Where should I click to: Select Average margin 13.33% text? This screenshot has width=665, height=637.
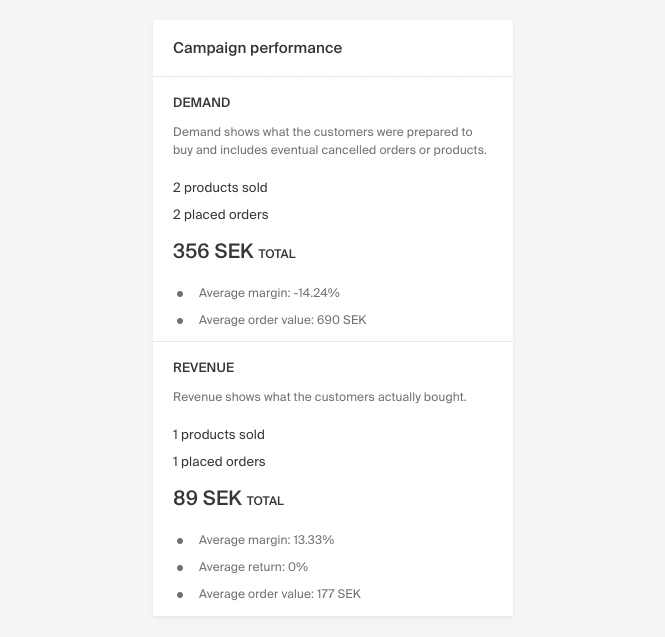point(266,540)
